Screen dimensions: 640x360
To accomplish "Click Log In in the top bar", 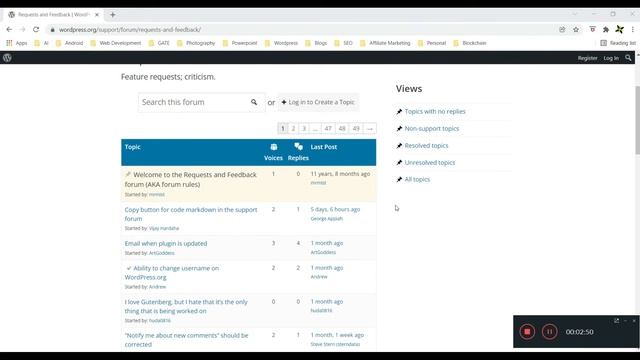I will point(611,58).
